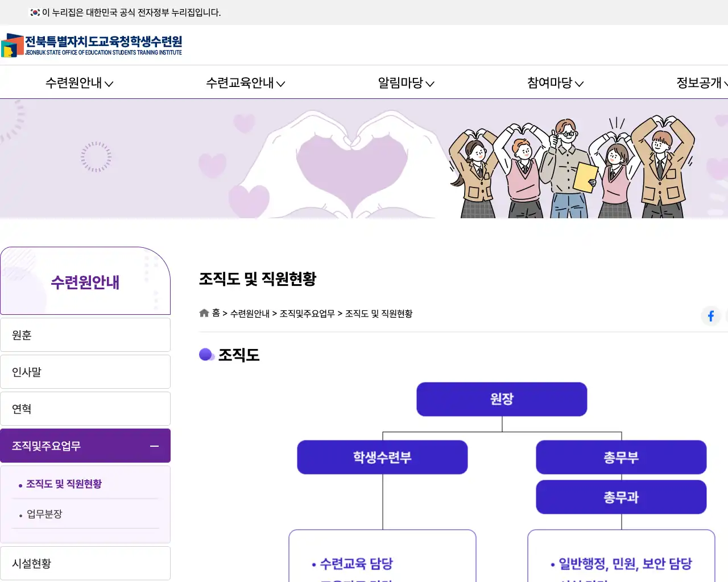The image size is (728, 582).
Task: Click the 수련원안내 breadcrumb link
Action: 250,313
